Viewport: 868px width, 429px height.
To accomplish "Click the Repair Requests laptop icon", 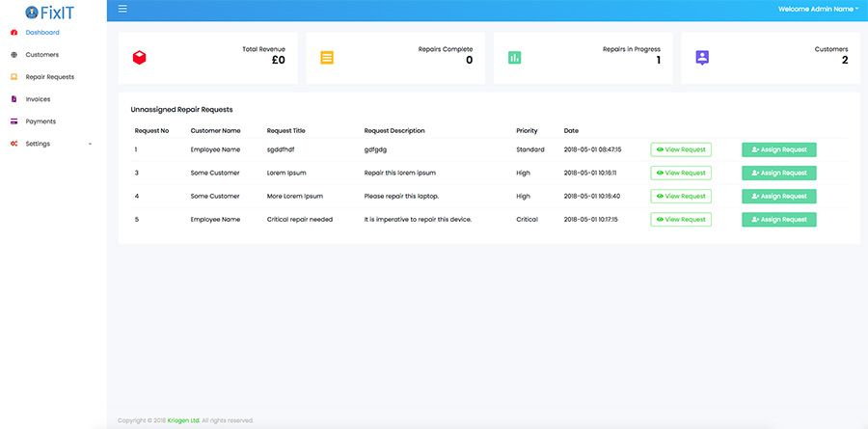I will [14, 77].
